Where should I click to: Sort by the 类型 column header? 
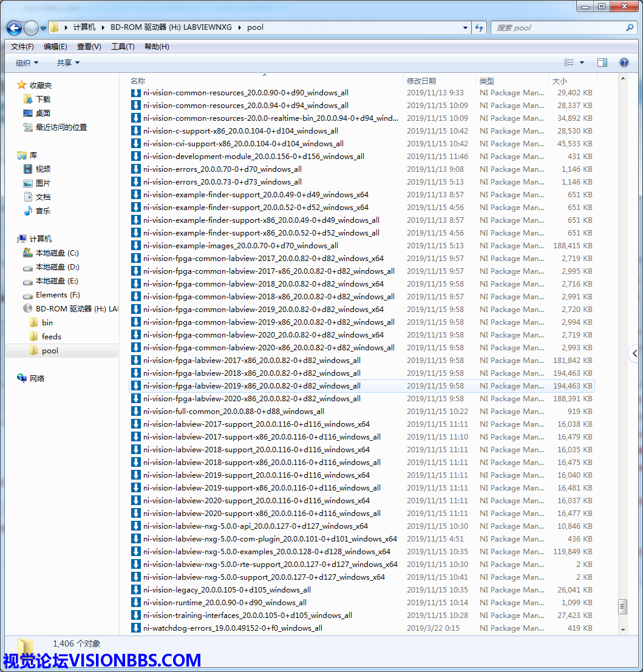pyautogui.click(x=487, y=81)
